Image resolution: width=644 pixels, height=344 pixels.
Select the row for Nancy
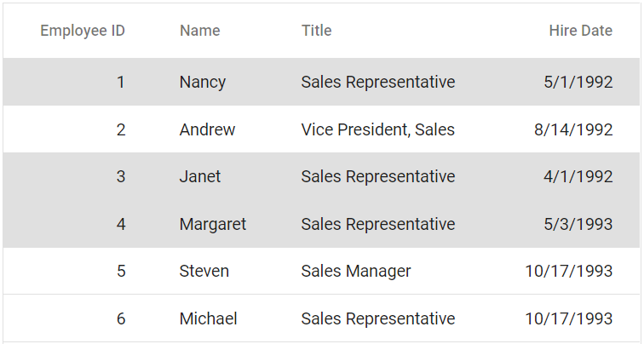pos(203,82)
